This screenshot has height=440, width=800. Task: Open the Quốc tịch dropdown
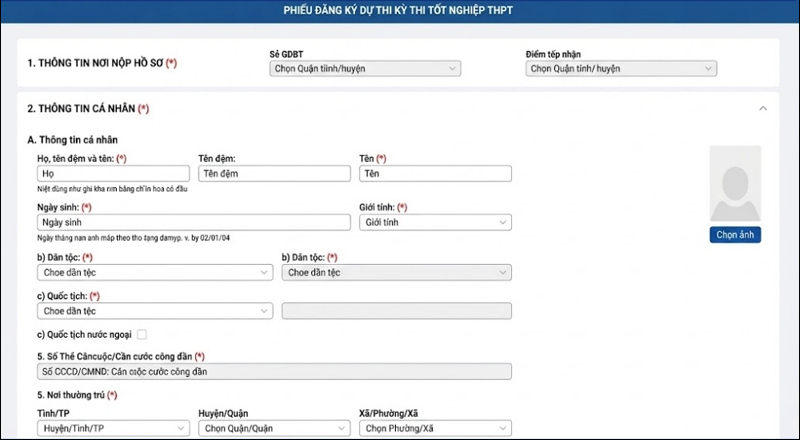[155, 311]
